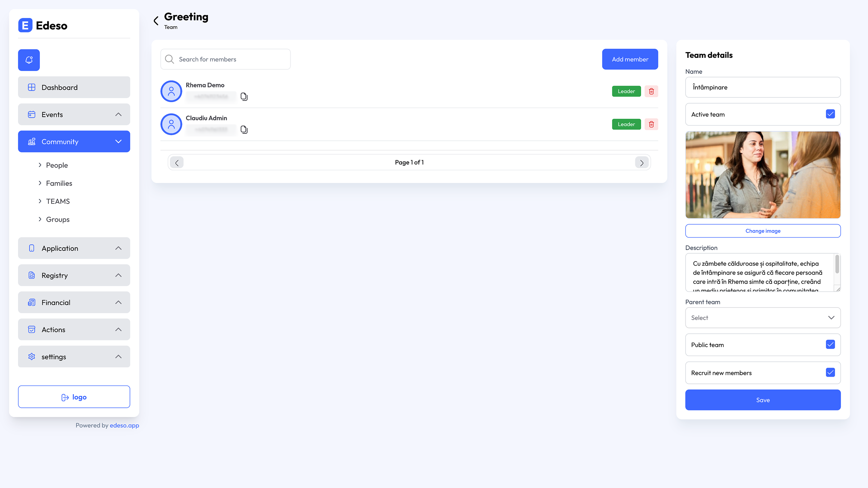Open the Dashboard menu item
This screenshot has height=488, width=868.
(74, 87)
